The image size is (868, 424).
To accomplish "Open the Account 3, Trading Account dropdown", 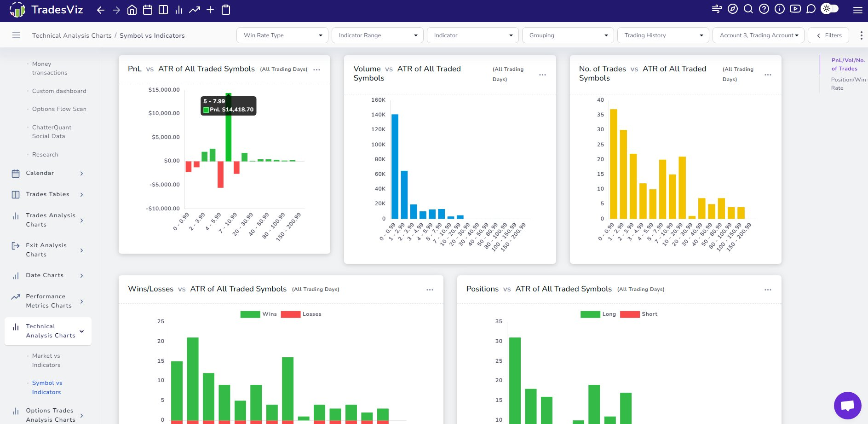I will pos(759,35).
